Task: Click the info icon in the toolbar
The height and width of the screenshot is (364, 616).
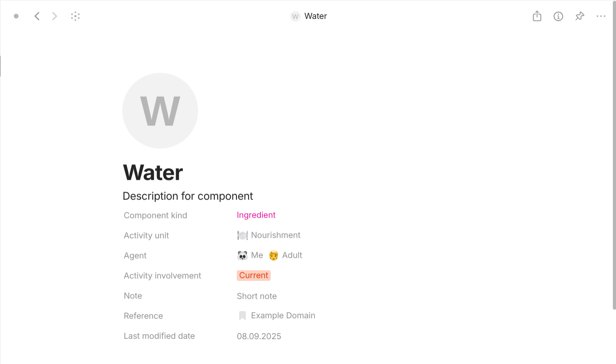Action: 558,16
